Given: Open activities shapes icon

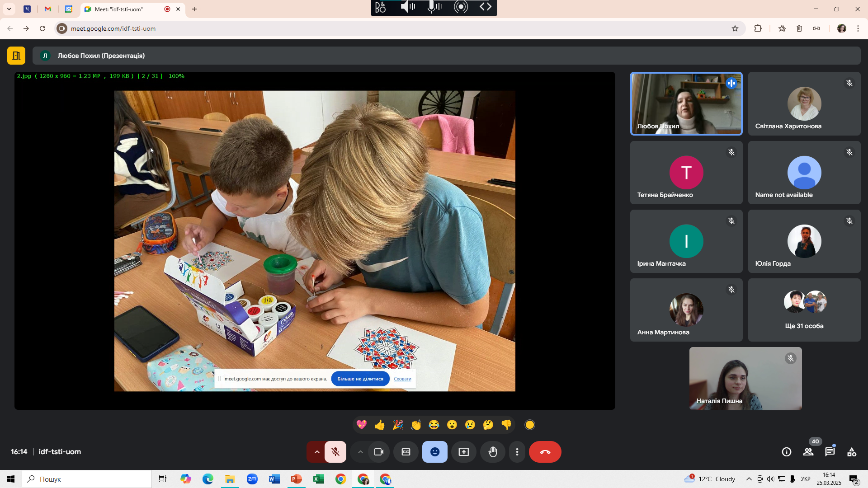Looking at the screenshot, I should (852, 452).
